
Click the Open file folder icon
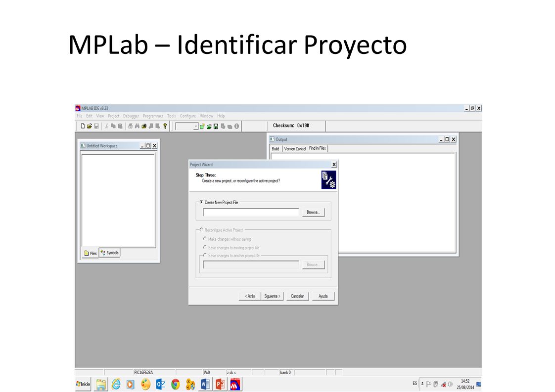point(90,126)
